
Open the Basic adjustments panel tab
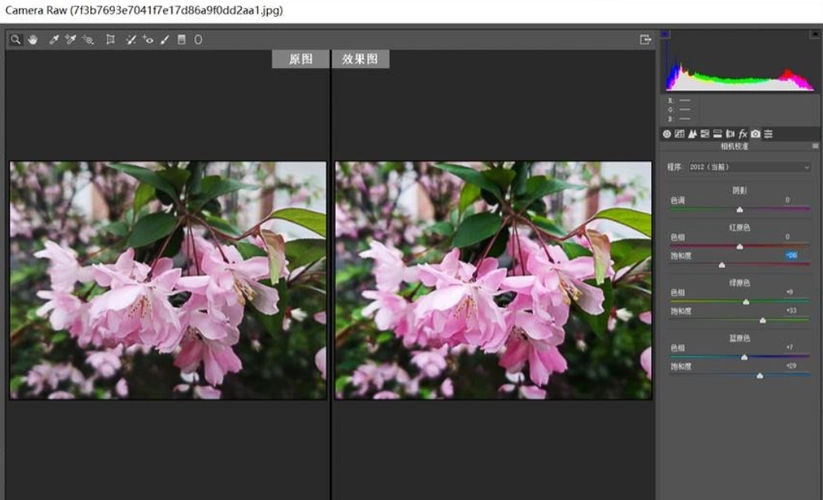click(x=667, y=133)
